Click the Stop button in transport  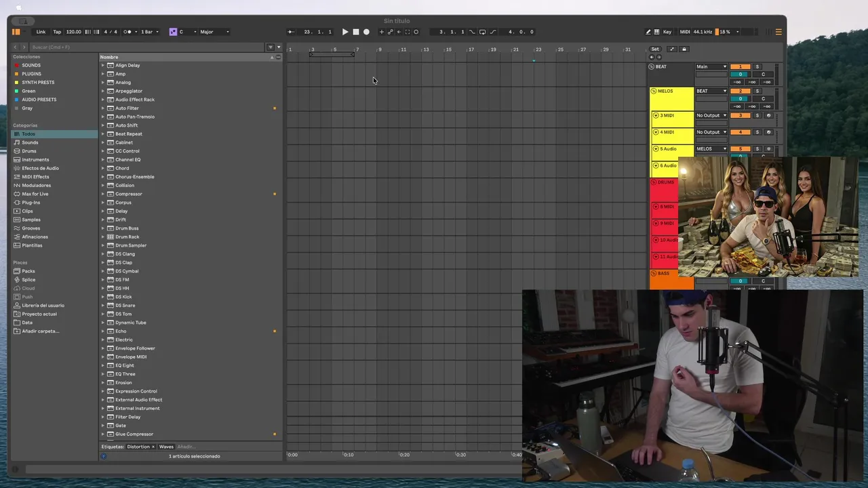[356, 32]
